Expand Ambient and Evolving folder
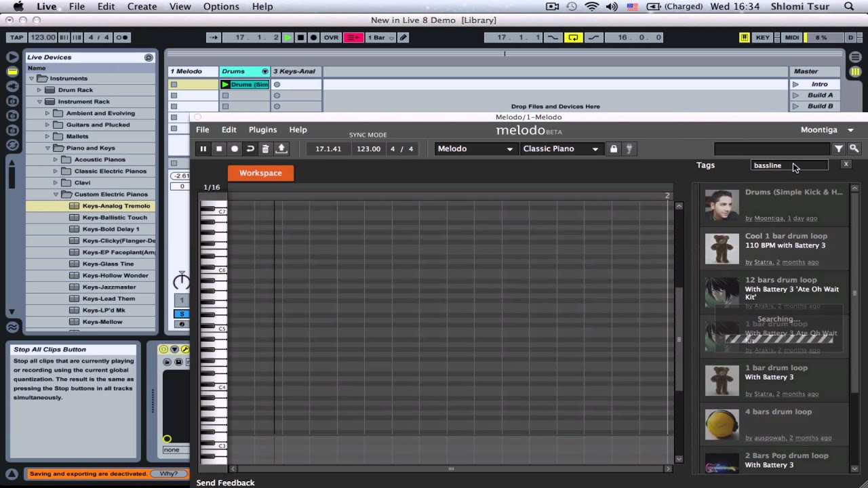Viewport: 868px width, 488px height. coord(47,113)
